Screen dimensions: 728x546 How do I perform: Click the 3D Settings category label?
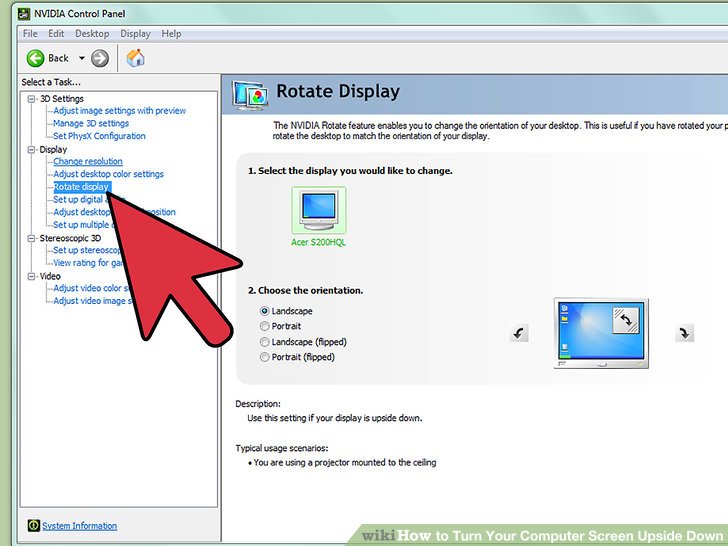click(x=62, y=99)
